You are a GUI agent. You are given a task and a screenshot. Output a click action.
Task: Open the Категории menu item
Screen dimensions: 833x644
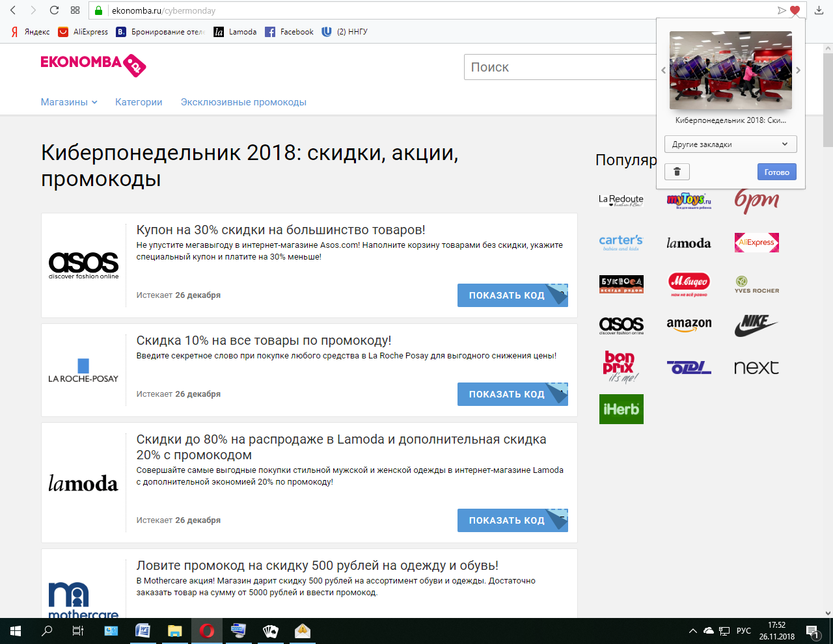[139, 102]
